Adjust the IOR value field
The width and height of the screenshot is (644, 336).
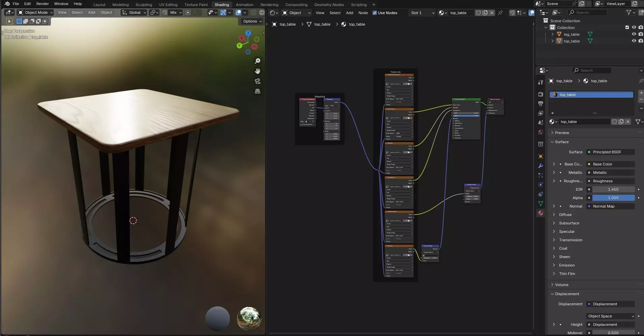(613, 189)
